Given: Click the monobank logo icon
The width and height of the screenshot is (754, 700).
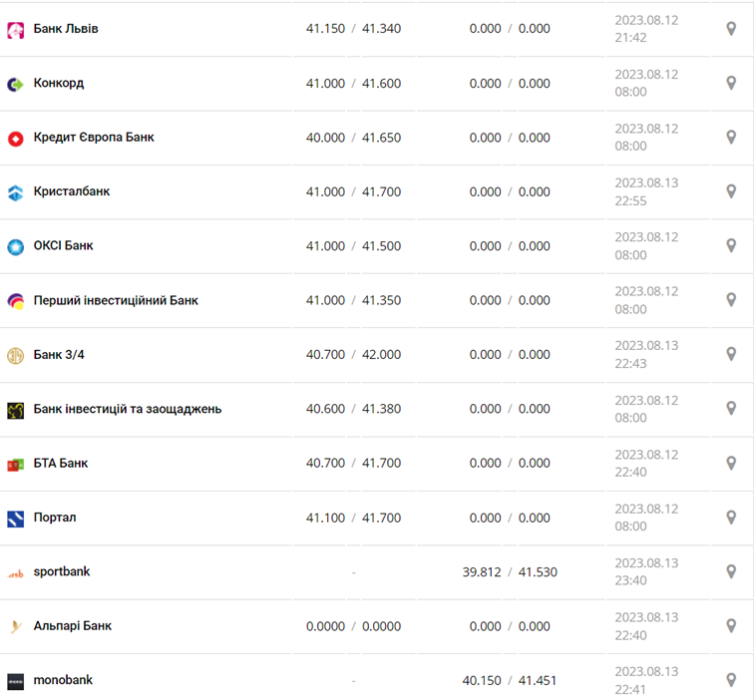Looking at the screenshot, I should click(x=15, y=681).
